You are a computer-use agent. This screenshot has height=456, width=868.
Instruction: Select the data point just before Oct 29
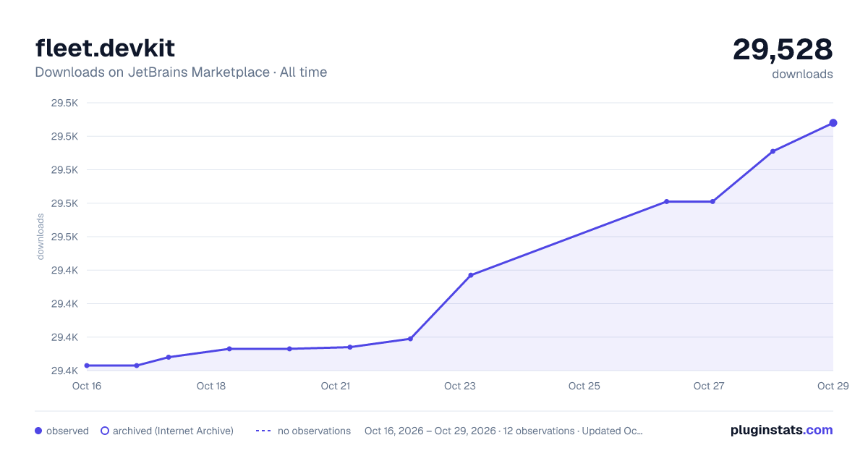tap(773, 151)
